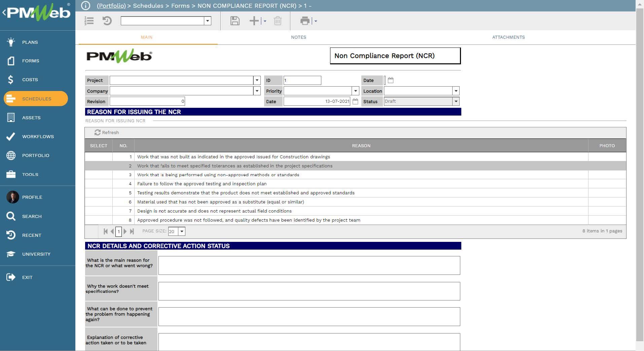Click the Save disk icon in toolbar
644x351 pixels.
[235, 21]
